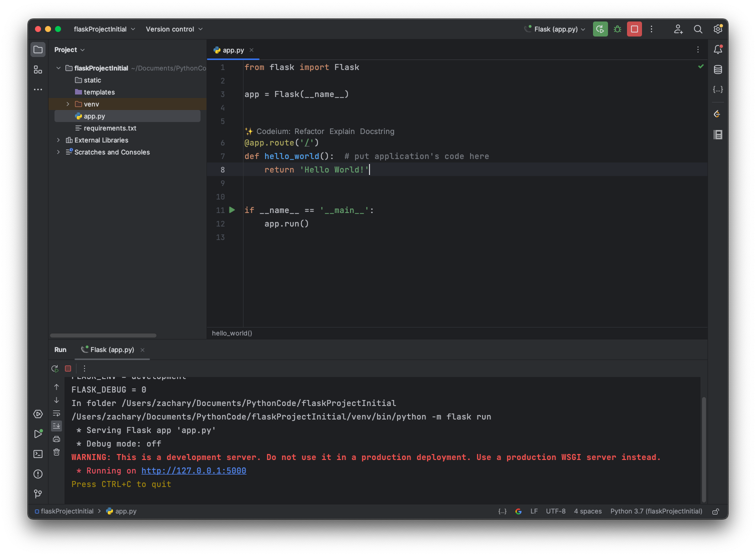Click the Search Everywhere magnifier icon
This screenshot has width=756, height=556.
[698, 29]
